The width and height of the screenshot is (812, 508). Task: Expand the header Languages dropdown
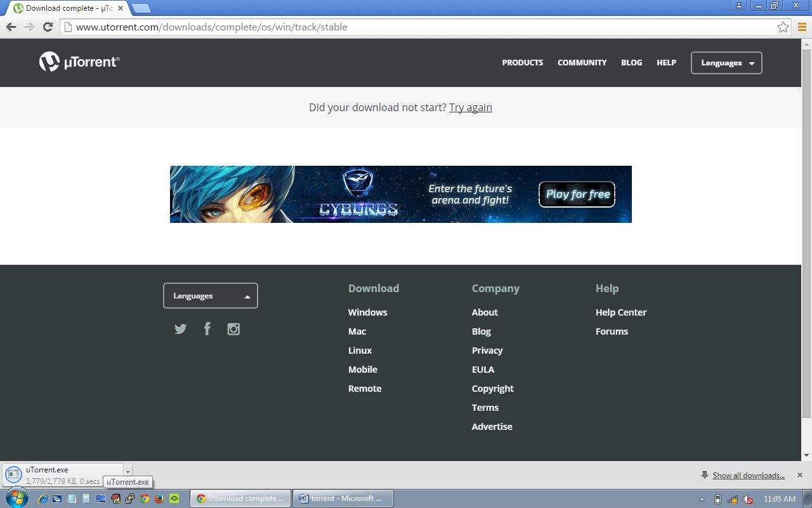click(x=726, y=63)
